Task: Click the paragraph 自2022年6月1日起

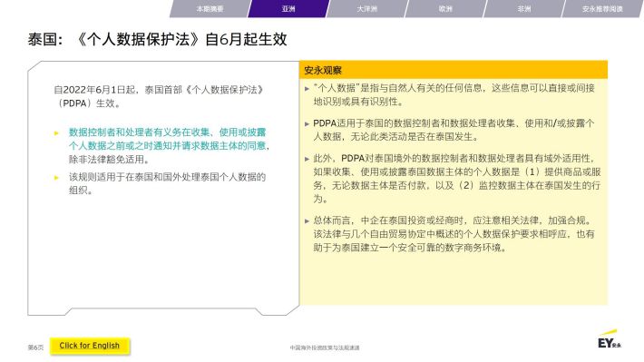Action: point(159,96)
